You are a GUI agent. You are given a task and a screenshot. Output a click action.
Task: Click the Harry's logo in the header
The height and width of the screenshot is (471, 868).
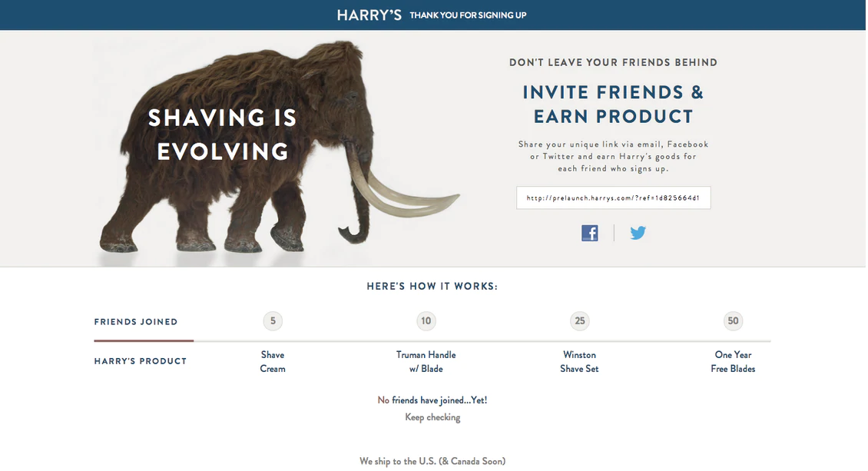pos(369,14)
